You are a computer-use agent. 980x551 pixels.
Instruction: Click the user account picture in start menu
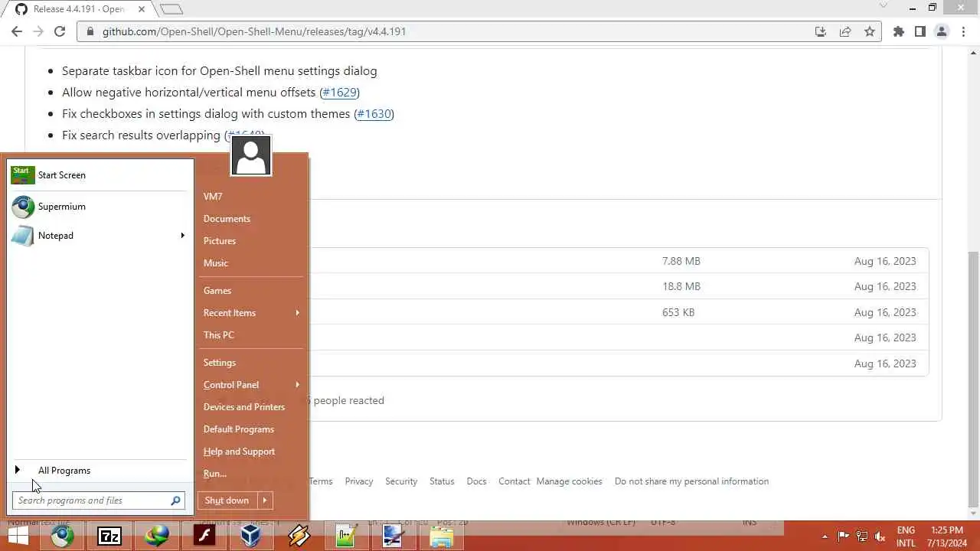tap(251, 155)
